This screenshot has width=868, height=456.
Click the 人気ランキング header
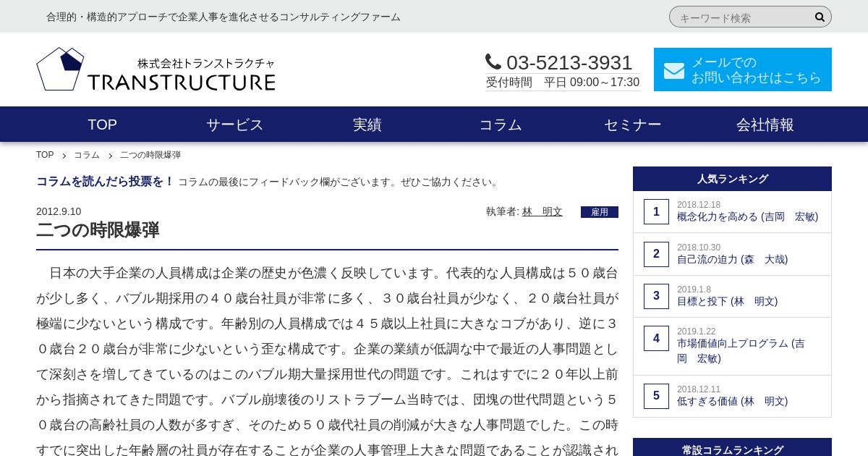point(732,179)
